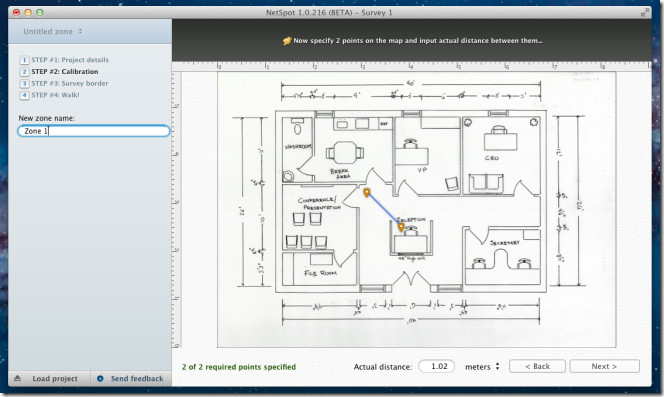Image resolution: width=664 pixels, height=397 pixels.
Task: Close the NetSpot window with the red button
Action: (x=17, y=12)
